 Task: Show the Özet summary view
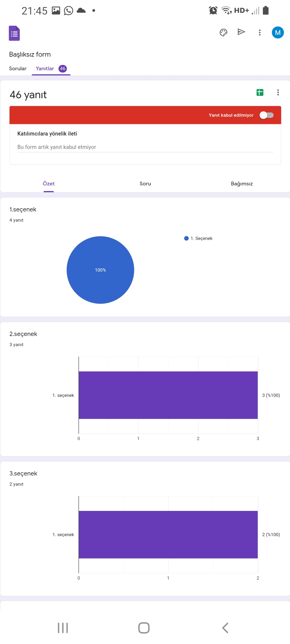(49, 184)
